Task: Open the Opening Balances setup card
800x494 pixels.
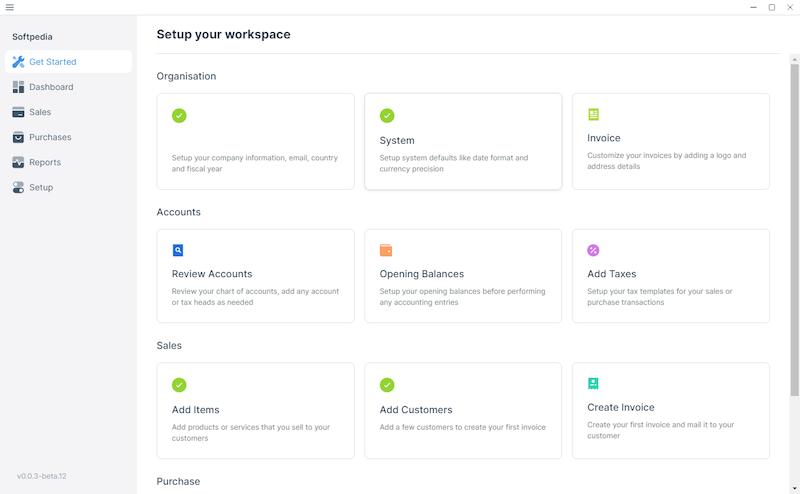Action: [x=463, y=276]
